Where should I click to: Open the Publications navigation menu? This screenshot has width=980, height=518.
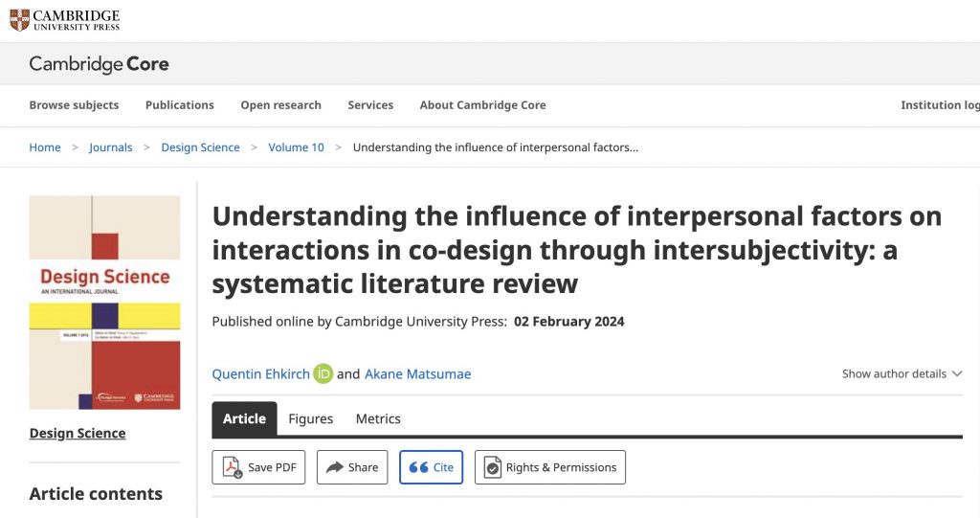click(180, 105)
